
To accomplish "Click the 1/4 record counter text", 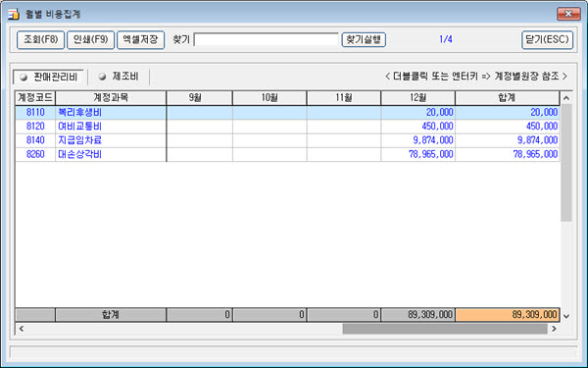I will 446,39.
